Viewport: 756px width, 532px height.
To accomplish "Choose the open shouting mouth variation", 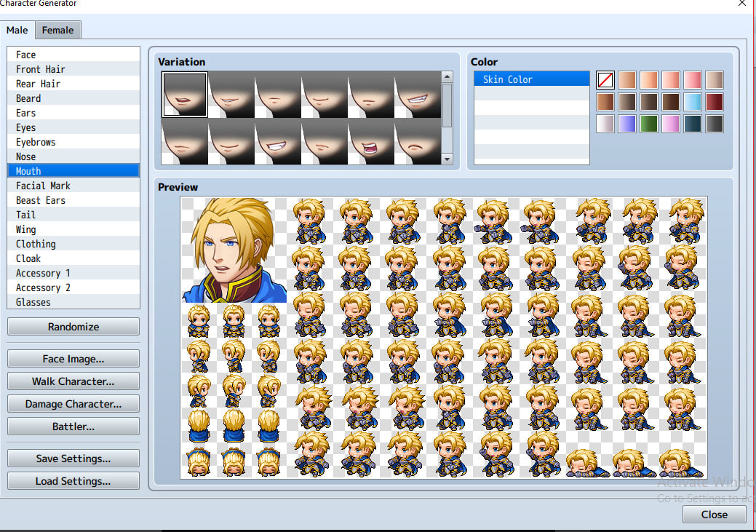I will (371, 141).
